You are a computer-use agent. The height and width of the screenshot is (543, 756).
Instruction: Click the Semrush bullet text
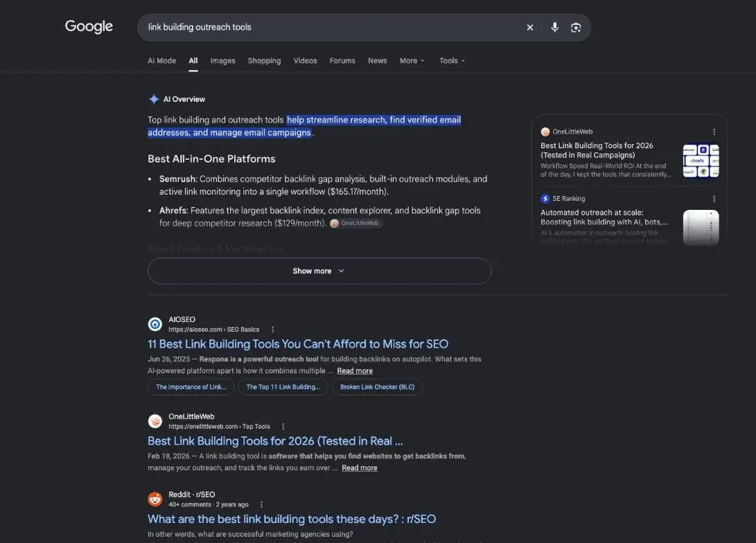tap(323, 185)
